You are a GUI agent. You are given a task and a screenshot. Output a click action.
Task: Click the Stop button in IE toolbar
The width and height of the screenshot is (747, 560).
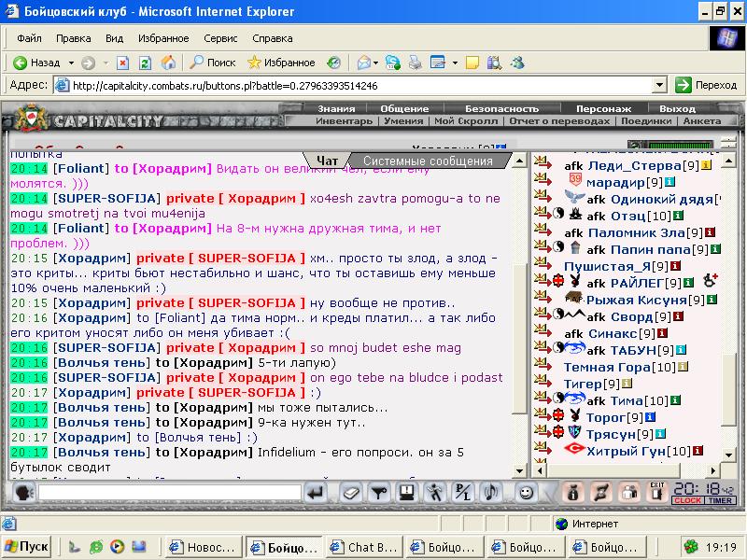tap(123, 63)
